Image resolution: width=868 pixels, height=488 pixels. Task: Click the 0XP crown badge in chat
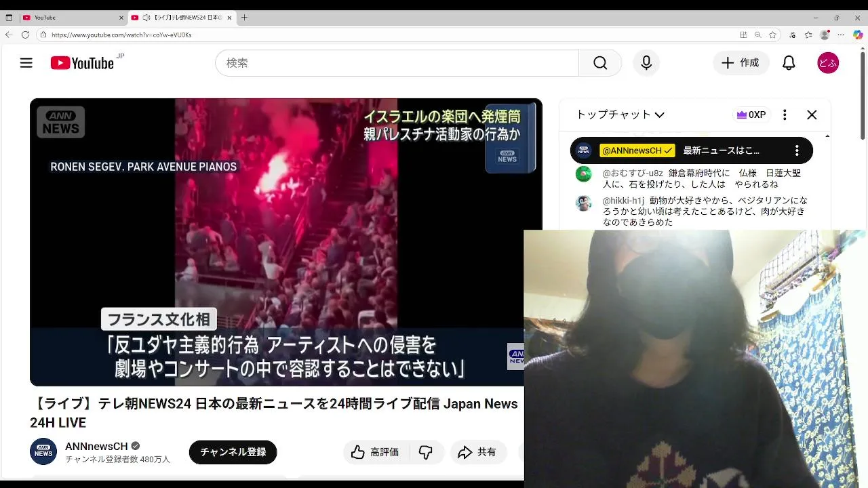pyautogui.click(x=751, y=115)
